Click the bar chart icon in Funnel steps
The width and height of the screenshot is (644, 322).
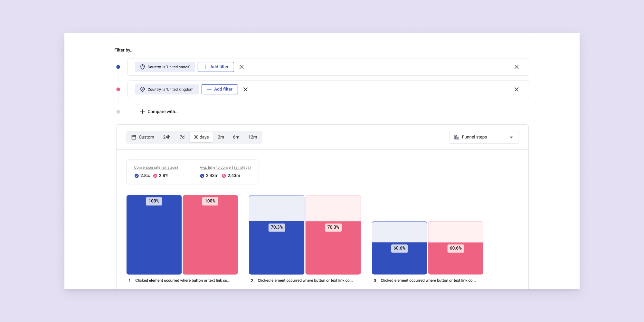click(457, 137)
